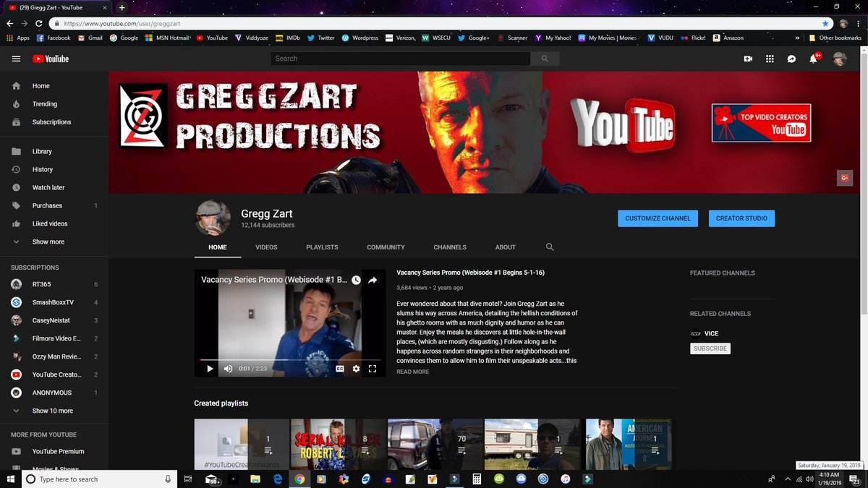868x488 pixels.
Task: Click the Windows Start button
Action: pos(11,479)
